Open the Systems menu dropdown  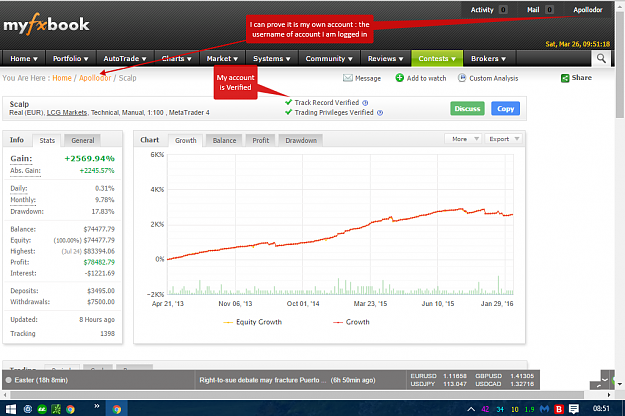[271, 59]
